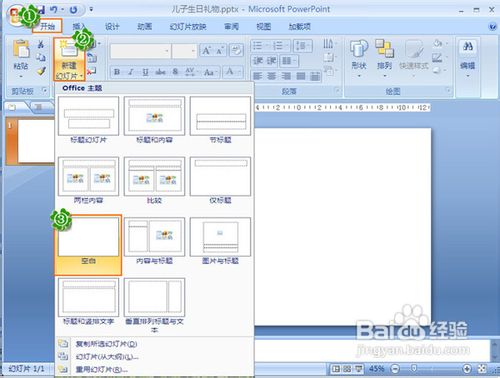This screenshot has height=378, width=500.
Task: Open the font name combo box
Action: tap(140, 51)
